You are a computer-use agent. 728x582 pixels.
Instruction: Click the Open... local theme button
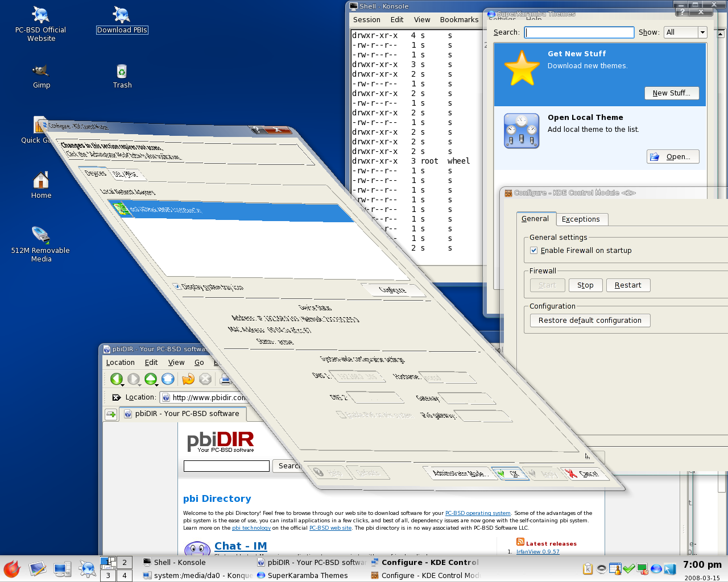point(673,156)
